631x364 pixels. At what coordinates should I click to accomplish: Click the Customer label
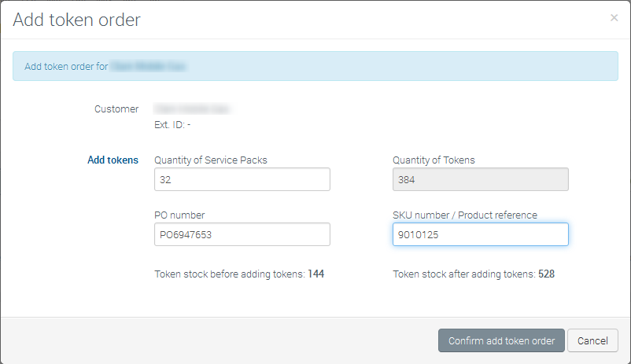[x=116, y=109]
